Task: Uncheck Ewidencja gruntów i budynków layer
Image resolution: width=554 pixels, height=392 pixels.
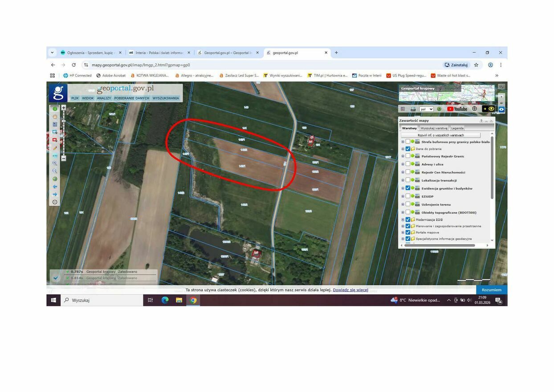Action: (407, 188)
